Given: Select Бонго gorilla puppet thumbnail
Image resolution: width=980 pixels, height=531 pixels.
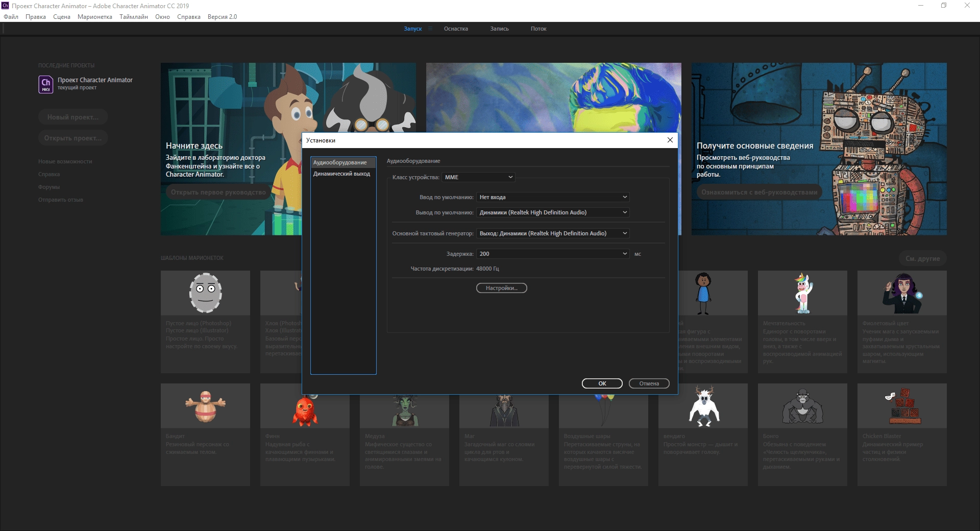Looking at the screenshot, I should pyautogui.click(x=802, y=406).
